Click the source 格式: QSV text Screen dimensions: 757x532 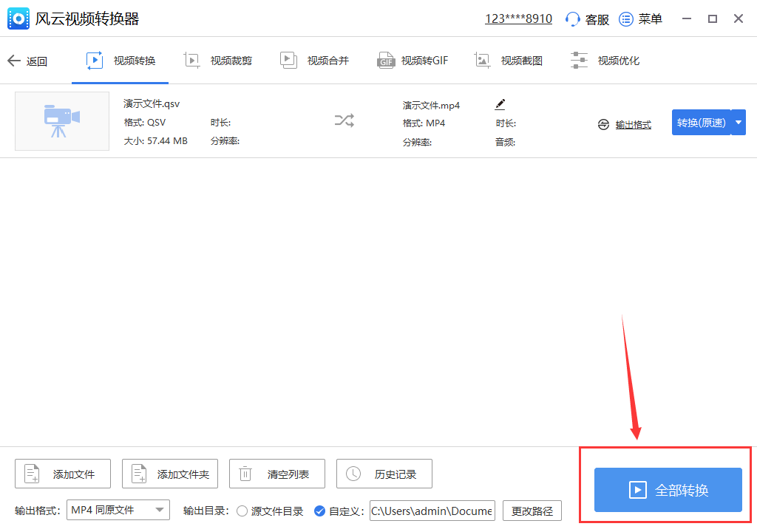(144, 123)
